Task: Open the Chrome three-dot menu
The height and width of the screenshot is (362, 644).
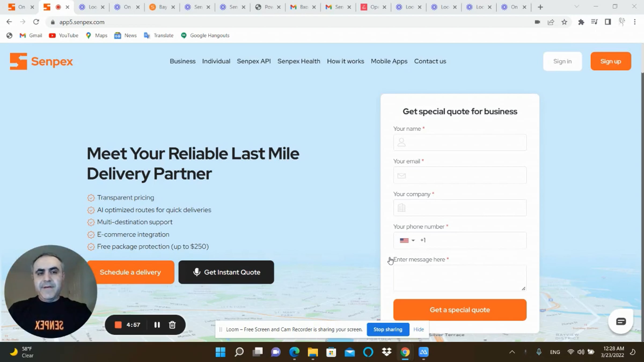Action: [x=635, y=22]
